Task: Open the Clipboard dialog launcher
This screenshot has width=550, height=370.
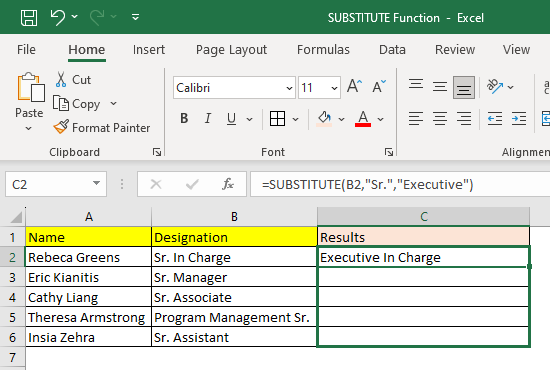Action: [x=157, y=152]
